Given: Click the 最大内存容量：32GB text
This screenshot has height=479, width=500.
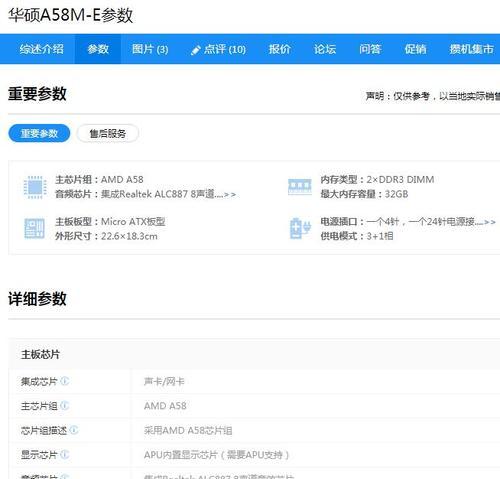Looking at the screenshot, I should pyautogui.click(x=364, y=194).
